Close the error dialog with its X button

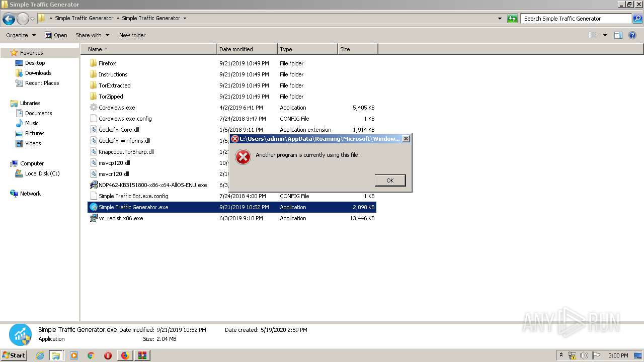(x=406, y=139)
